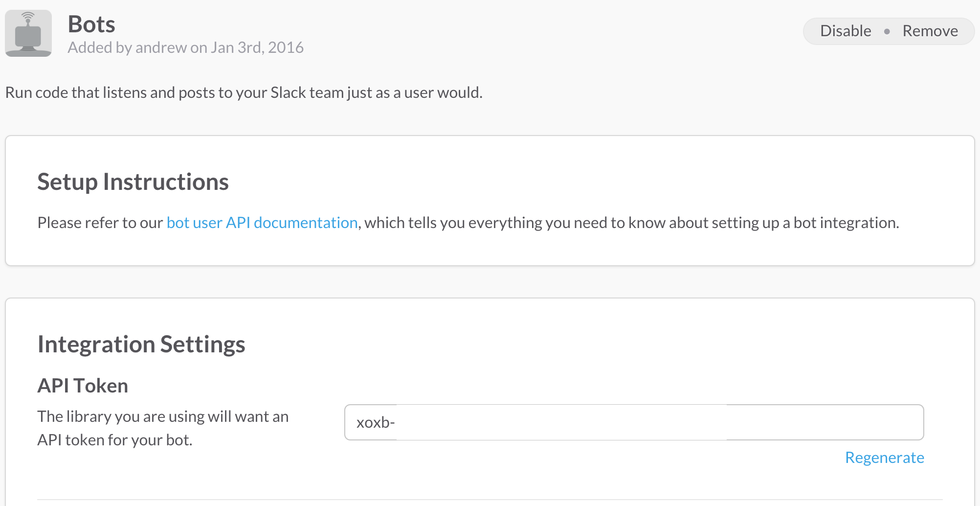Click the empty right end of token field
This screenshot has height=506, width=980.
pyautogui.click(x=824, y=422)
